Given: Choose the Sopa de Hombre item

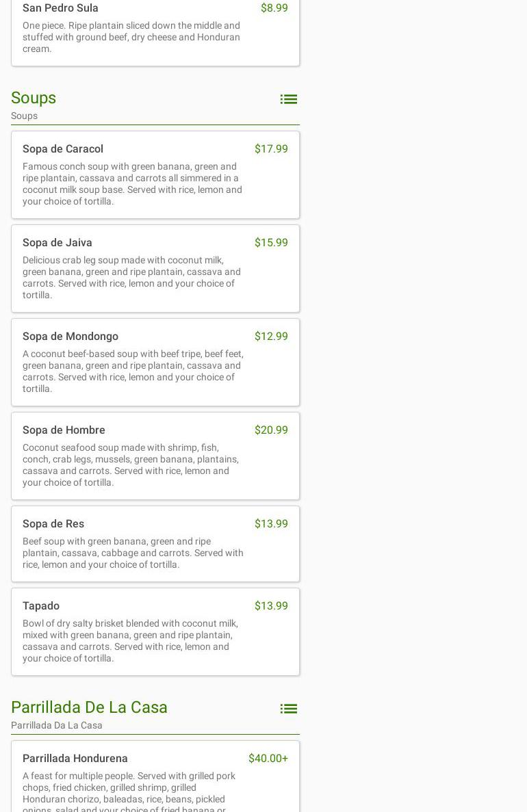Looking at the screenshot, I should pyautogui.click(x=64, y=430).
